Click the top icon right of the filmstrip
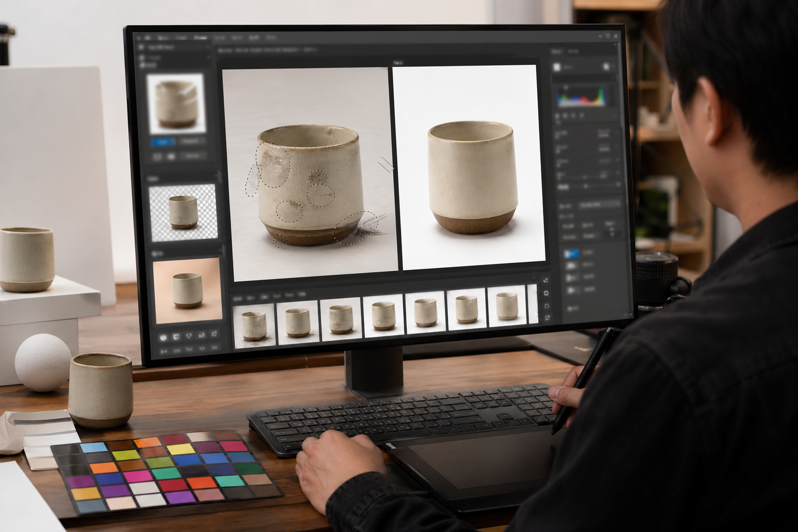This screenshot has height=532, width=798. tap(546, 281)
